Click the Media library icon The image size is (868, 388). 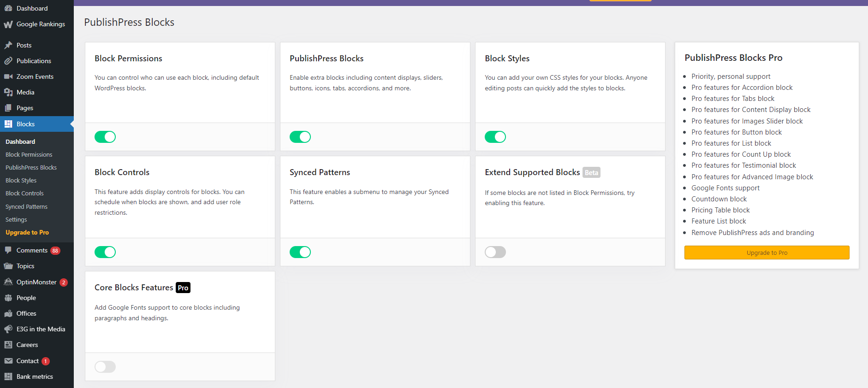tap(8, 92)
